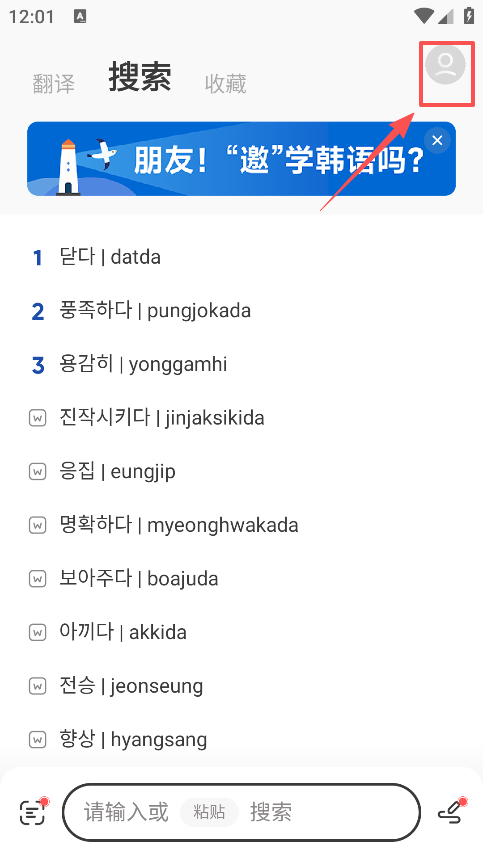Switch to the 收藏 tab
The width and height of the screenshot is (483, 858).
click(x=225, y=84)
